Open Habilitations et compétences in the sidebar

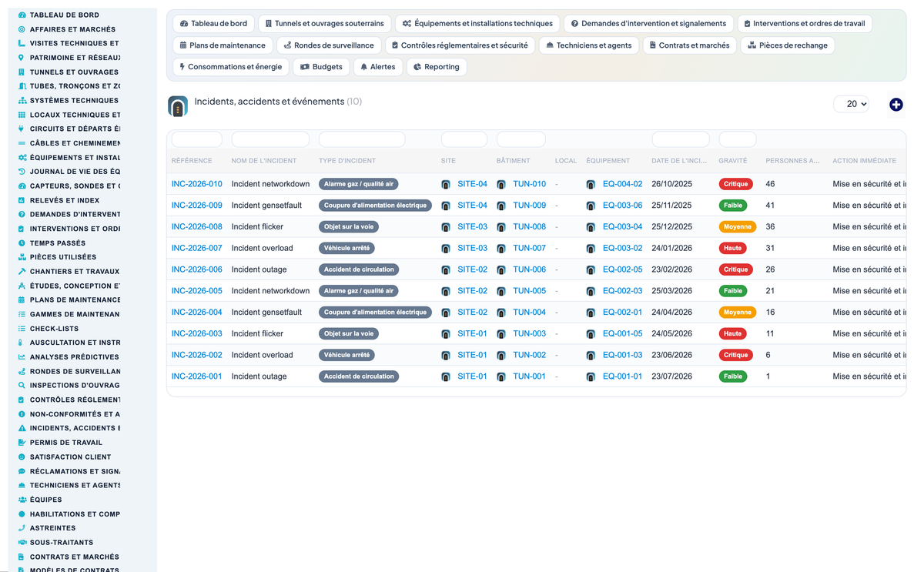75,514
